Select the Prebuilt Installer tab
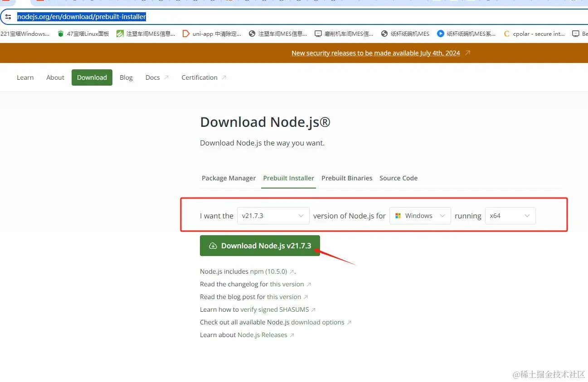588x382 pixels. [289, 178]
